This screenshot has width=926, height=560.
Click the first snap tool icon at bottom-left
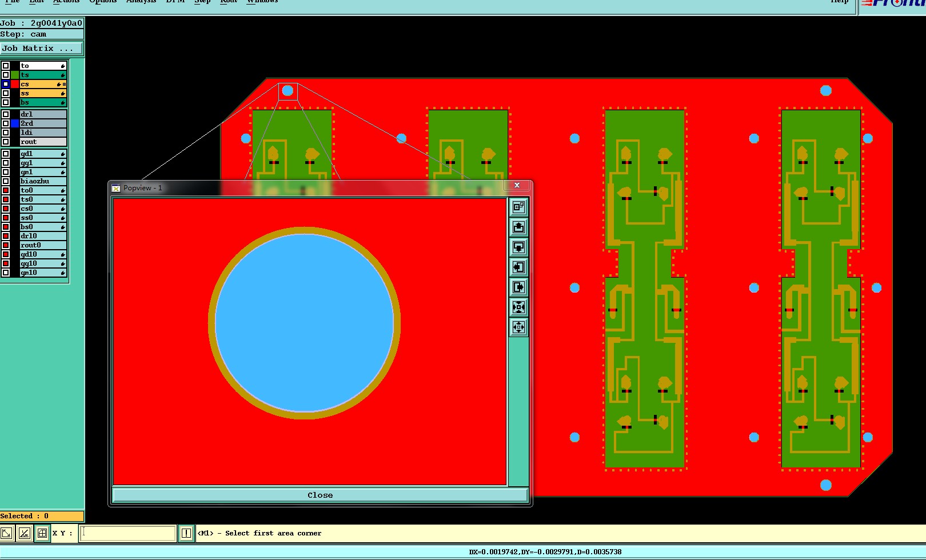tap(7, 533)
